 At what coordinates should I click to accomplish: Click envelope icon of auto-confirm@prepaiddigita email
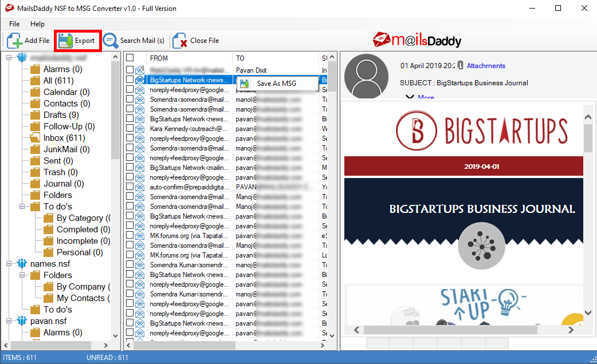(140, 187)
